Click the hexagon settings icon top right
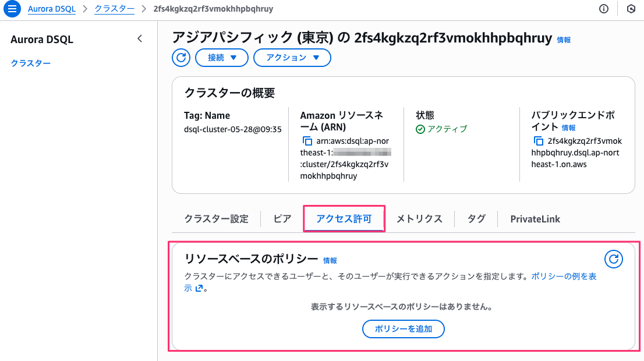 (631, 9)
